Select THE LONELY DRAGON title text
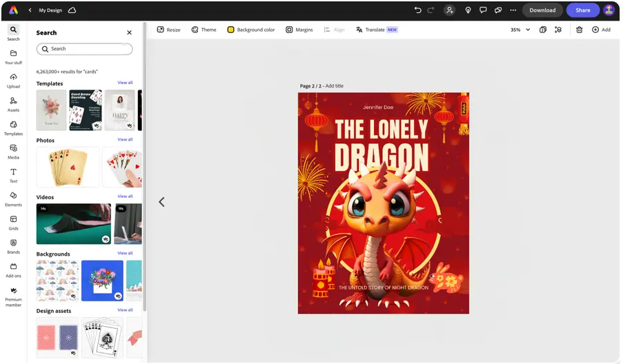Viewport: 621px width, 364px height. point(382,145)
